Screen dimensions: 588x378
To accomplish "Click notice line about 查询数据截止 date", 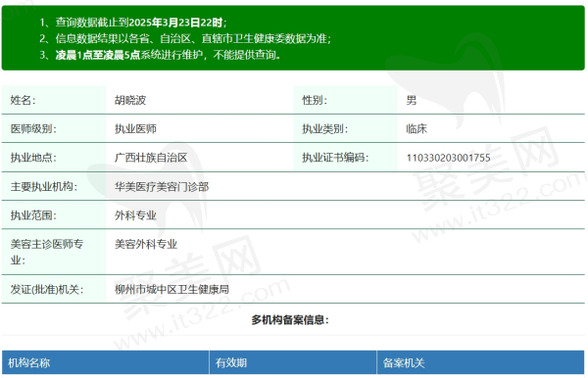I will point(133,23).
